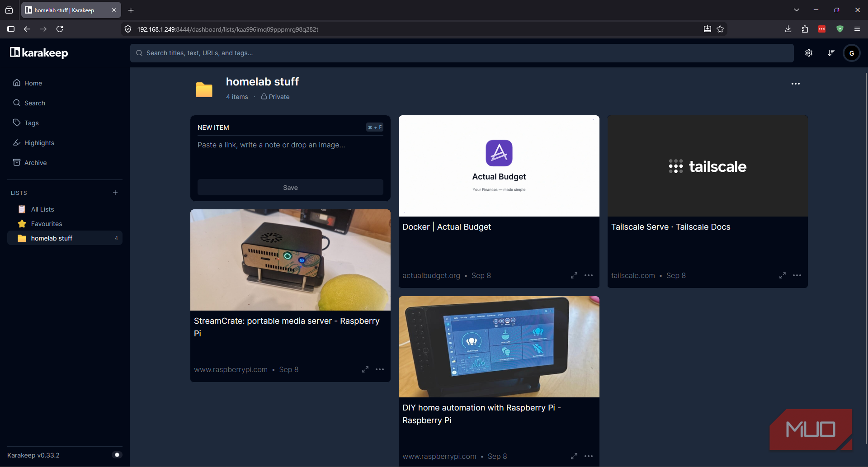Add a new list with plus icon
Image resolution: width=868 pixels, height=467 pixels.
[115, 193]
